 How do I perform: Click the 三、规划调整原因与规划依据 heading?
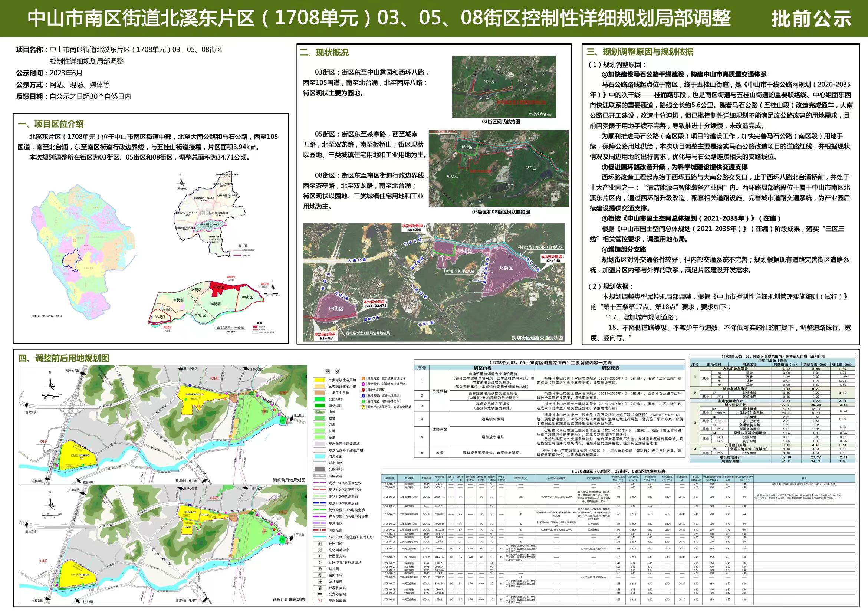click(640, 52)
